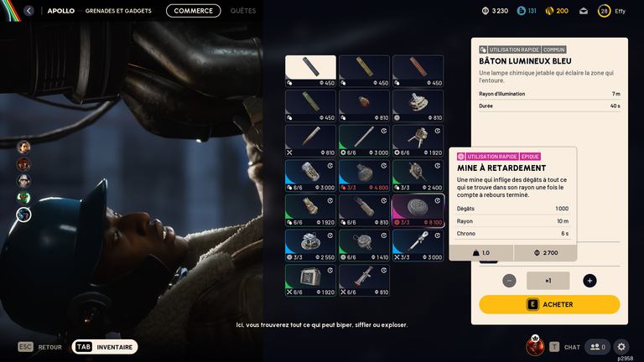Open INVENTAIRE with the TAB button
This screenshot has width=644, height=362.
point(105,347)
